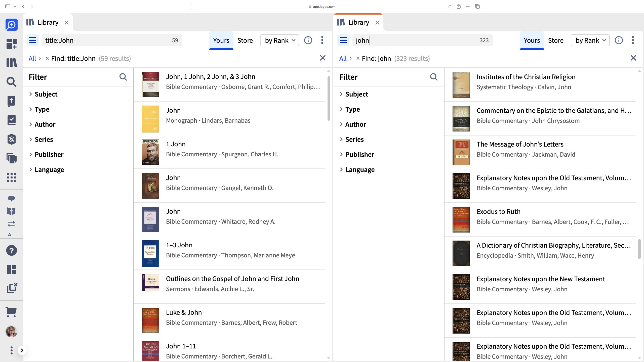Viewport: 644px width, 362px height.
Task: Open the layouts panel sidebar icon
Action: pos(12,269)
